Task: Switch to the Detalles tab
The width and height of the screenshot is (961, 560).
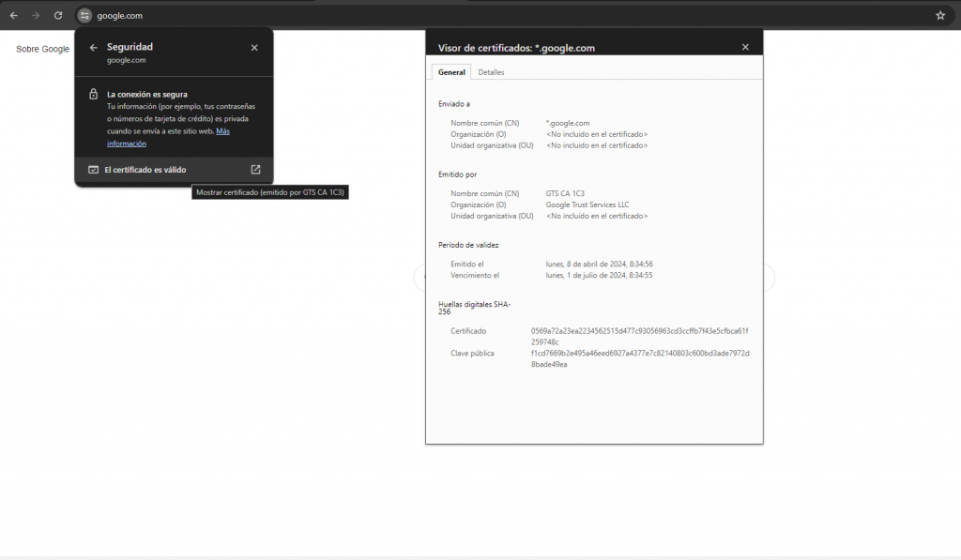Action: (491, 72)
